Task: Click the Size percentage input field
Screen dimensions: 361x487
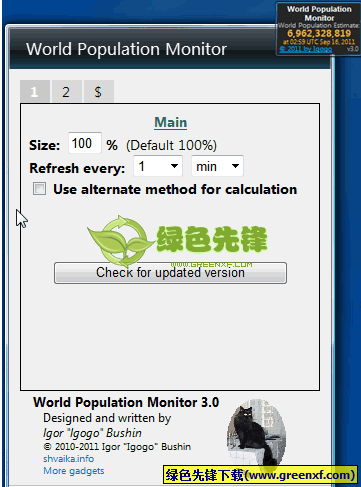Action: coord(85,143)
